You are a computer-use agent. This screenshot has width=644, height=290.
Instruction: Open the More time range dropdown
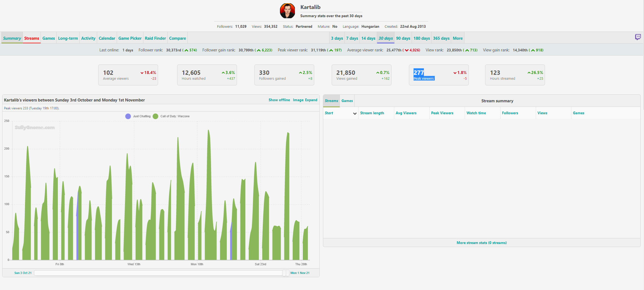[x=458, y=38]
